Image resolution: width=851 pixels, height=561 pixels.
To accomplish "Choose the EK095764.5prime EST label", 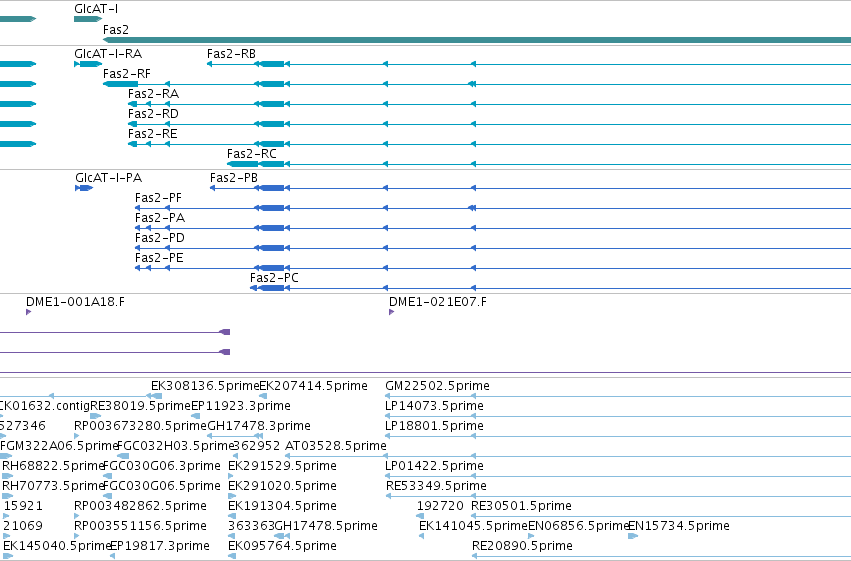I will [282, 547].
